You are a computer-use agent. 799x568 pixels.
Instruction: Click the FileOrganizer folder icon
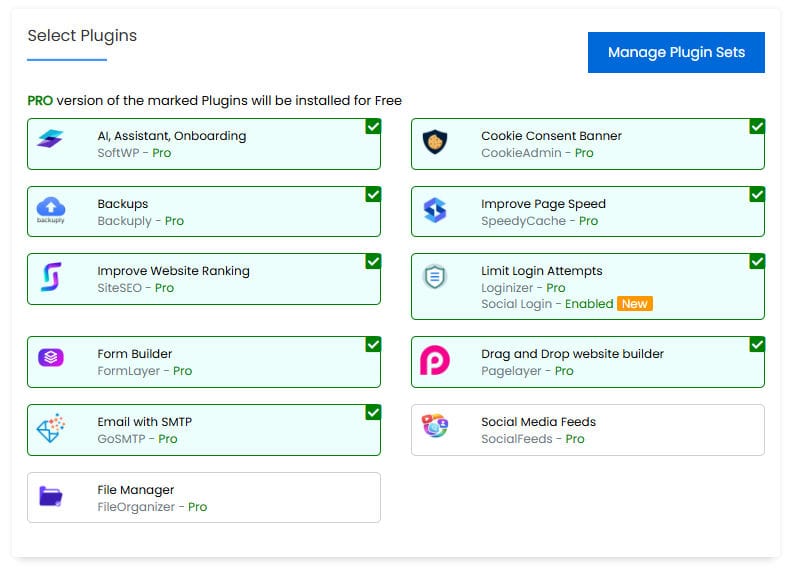pyautogui.click(x=50, y=496)
